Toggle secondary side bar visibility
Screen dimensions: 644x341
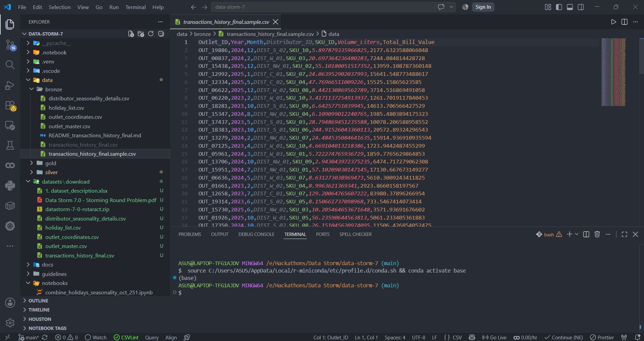click(581, 7)
